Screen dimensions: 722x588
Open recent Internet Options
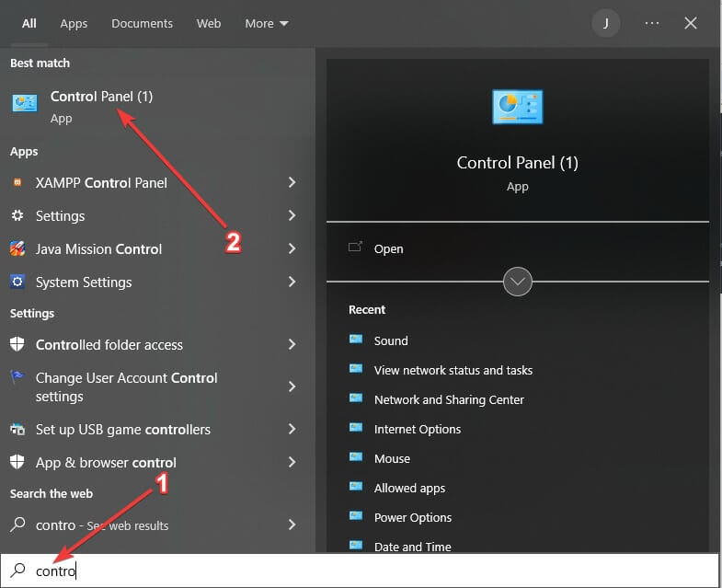coord(418,430)
